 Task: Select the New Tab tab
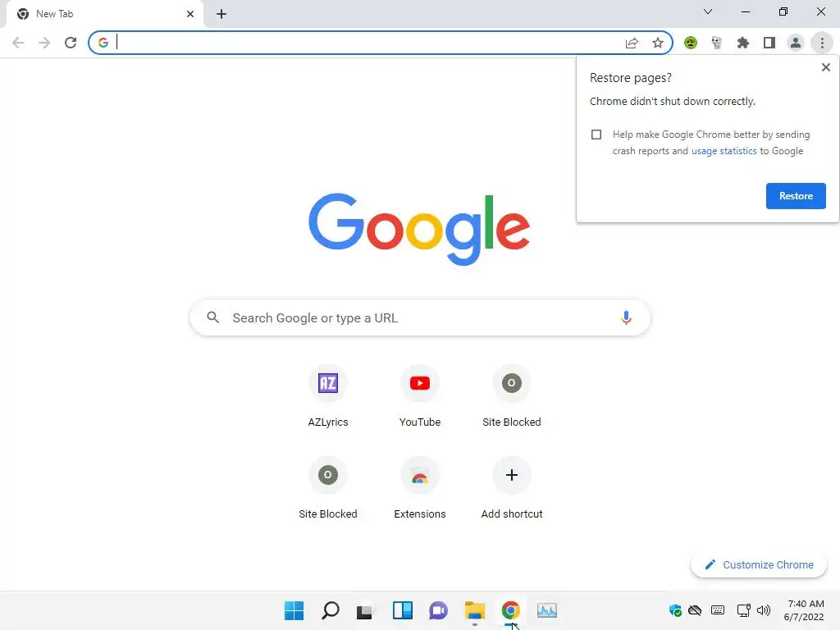coord(104,14)
